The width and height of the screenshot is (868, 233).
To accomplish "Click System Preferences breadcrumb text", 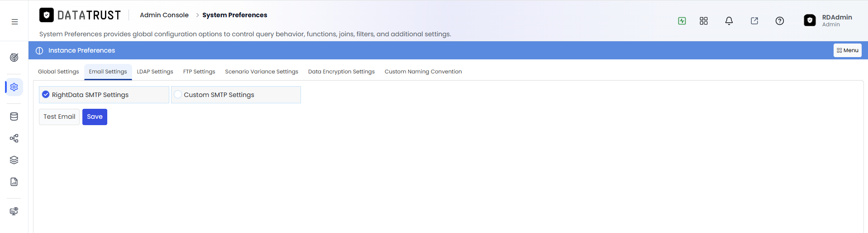I will pos(235,15).
